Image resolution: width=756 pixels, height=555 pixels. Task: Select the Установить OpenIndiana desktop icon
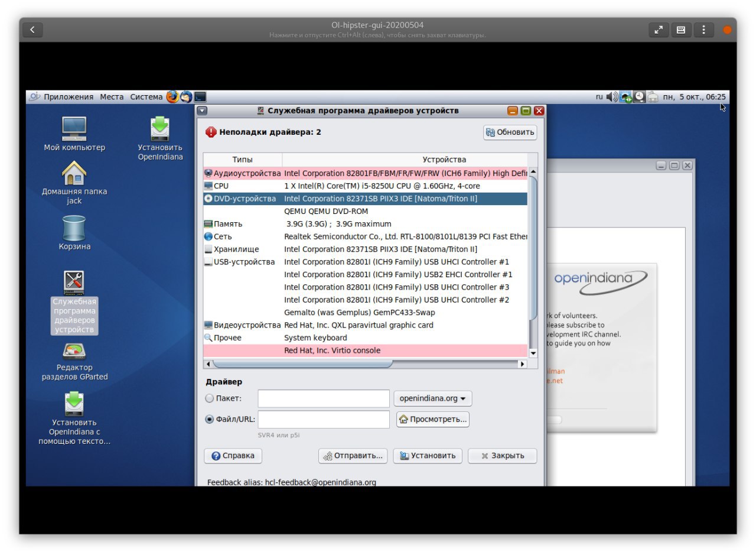(x=160, y=139)
